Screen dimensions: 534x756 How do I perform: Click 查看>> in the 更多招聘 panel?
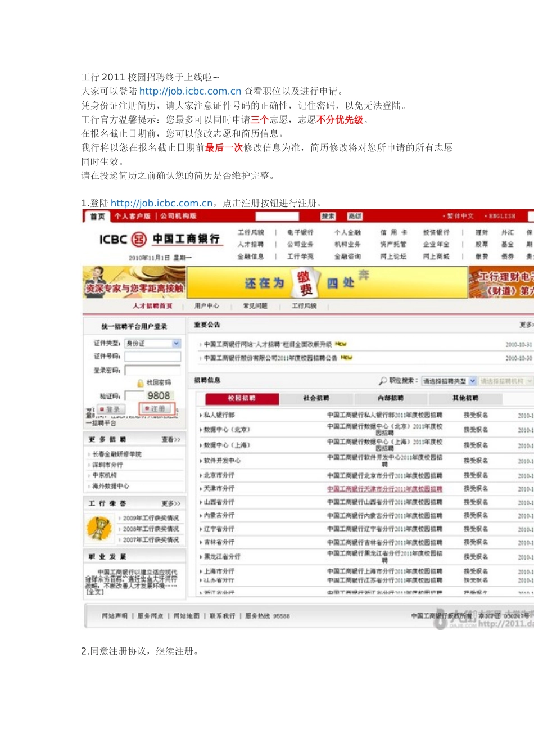(171, 439)
